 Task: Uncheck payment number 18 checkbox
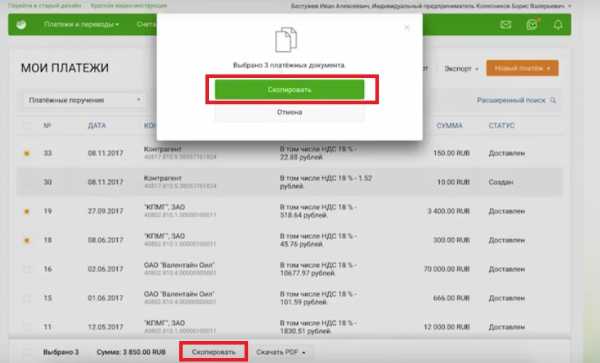[x=27, y=240]
